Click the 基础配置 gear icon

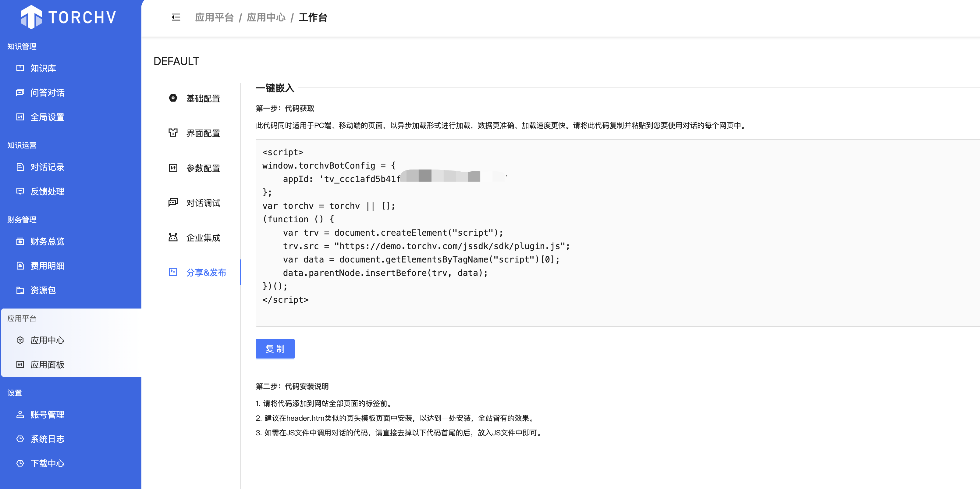pos(173,98)
